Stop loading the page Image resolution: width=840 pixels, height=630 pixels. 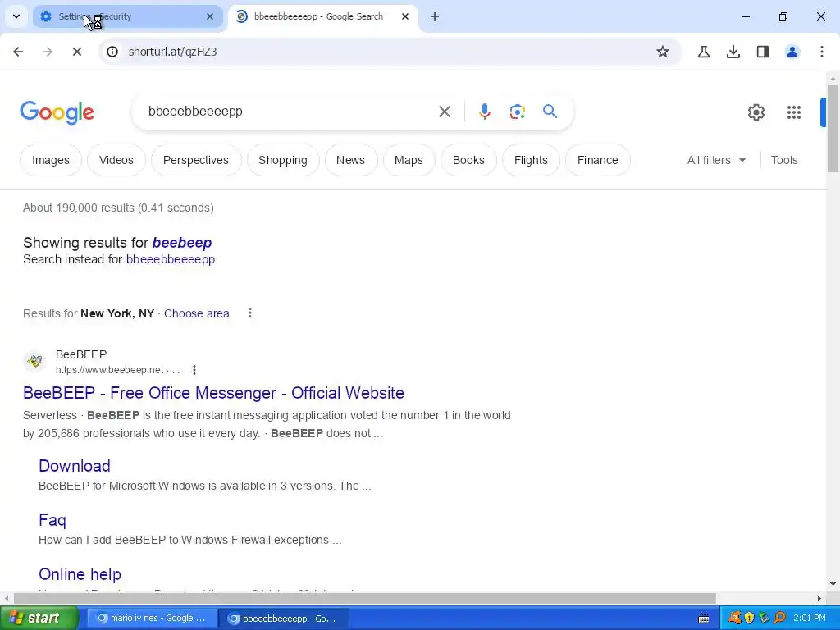coord(77,52)
